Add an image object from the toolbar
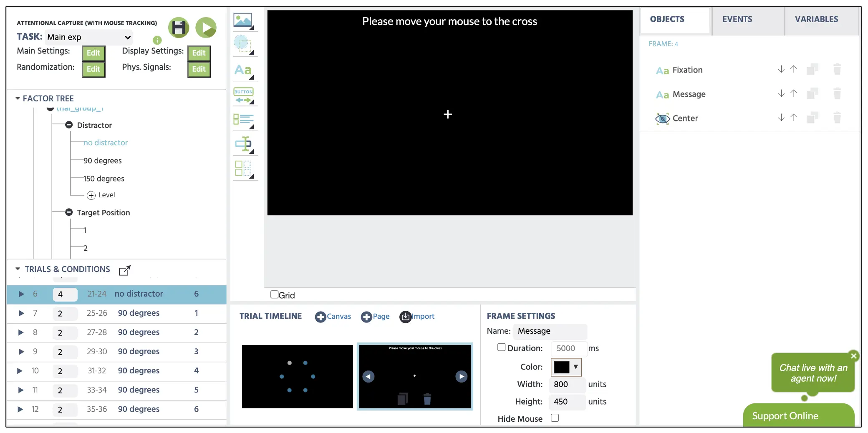The width and height of the screenshot is (868, 433). pos(244,21)
